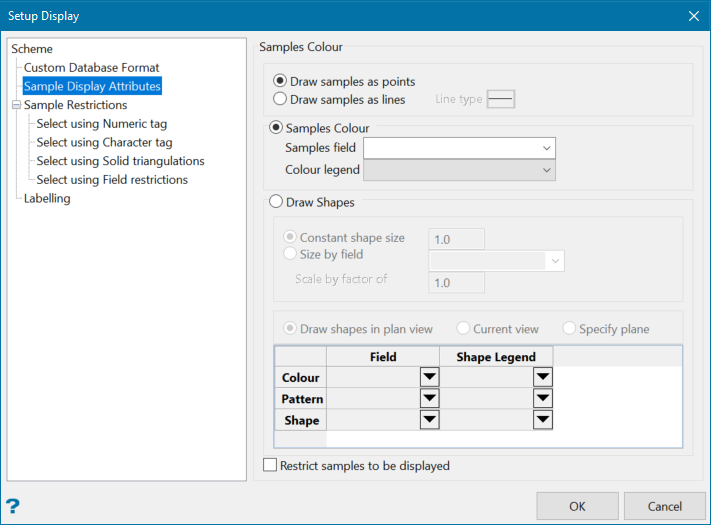The image size is (711, 525).
Task: Check Restrict samples to be displayed
Action: coord(269,465)
